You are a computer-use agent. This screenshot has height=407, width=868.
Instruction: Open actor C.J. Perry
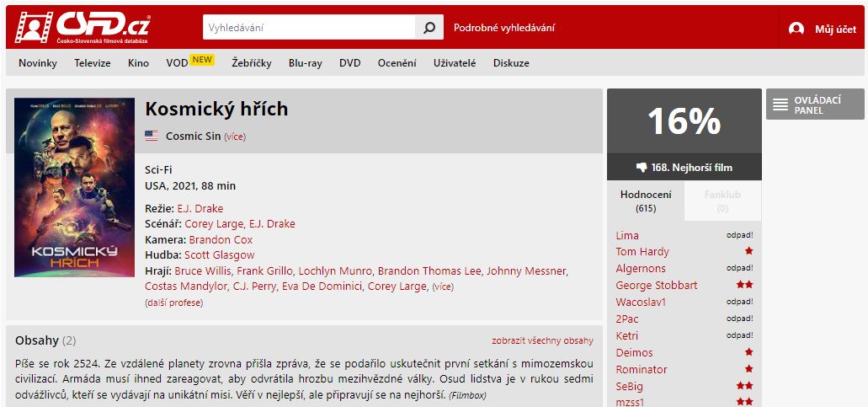(x=254, y=287)
